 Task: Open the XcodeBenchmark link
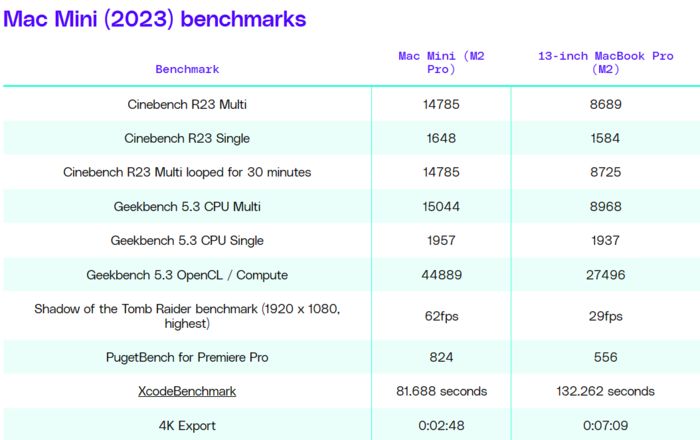[187, 391]
